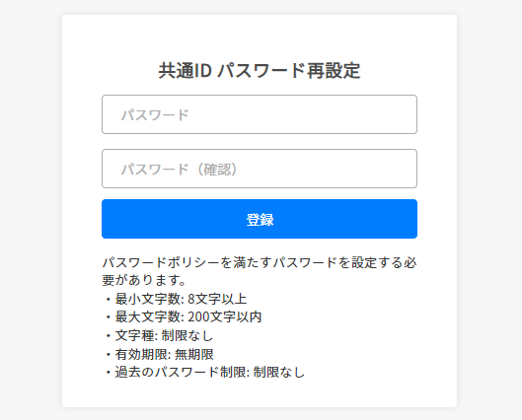Click the 無期限 value text
This screenshot has height=420, width=522.
pyautogui.click(x=194, y=354)
